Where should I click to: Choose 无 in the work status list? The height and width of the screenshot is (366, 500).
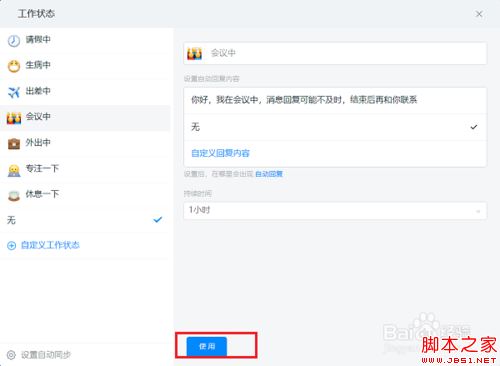(85, 220)
